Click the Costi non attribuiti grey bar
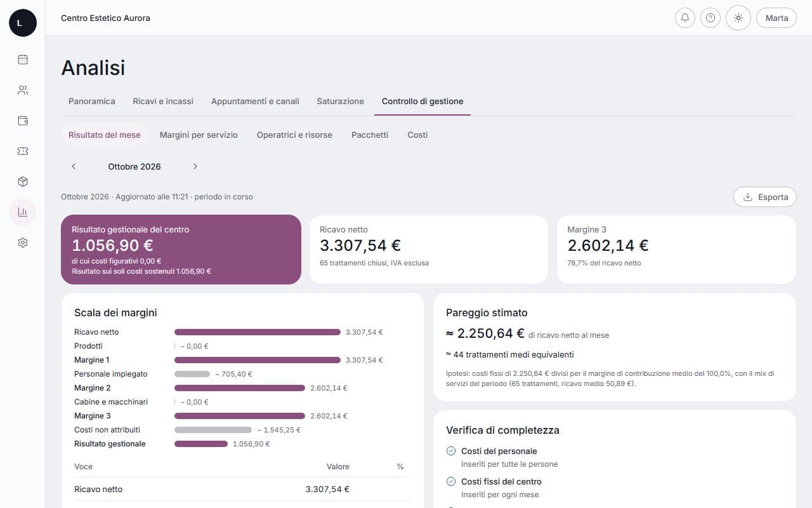This screenshot has height=508, width=812. point(213,430)
